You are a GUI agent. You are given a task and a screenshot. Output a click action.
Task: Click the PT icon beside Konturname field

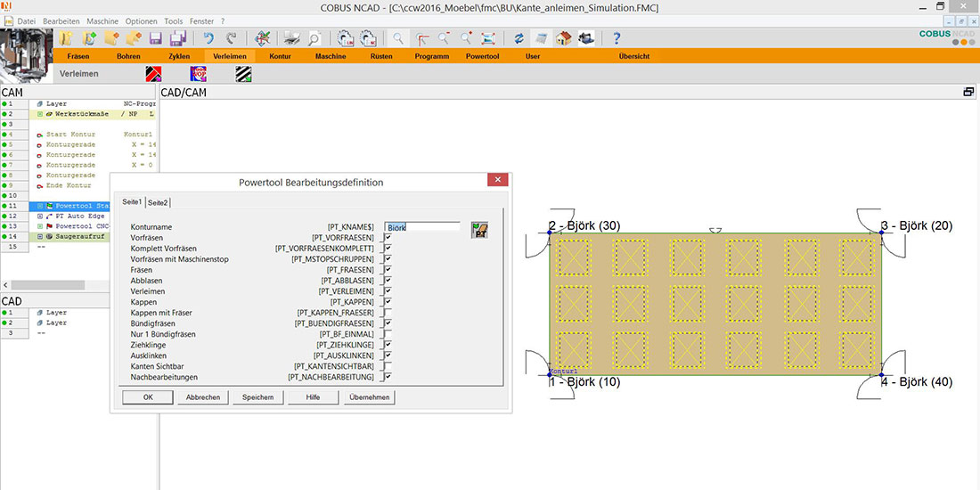[x=479, y=230]
